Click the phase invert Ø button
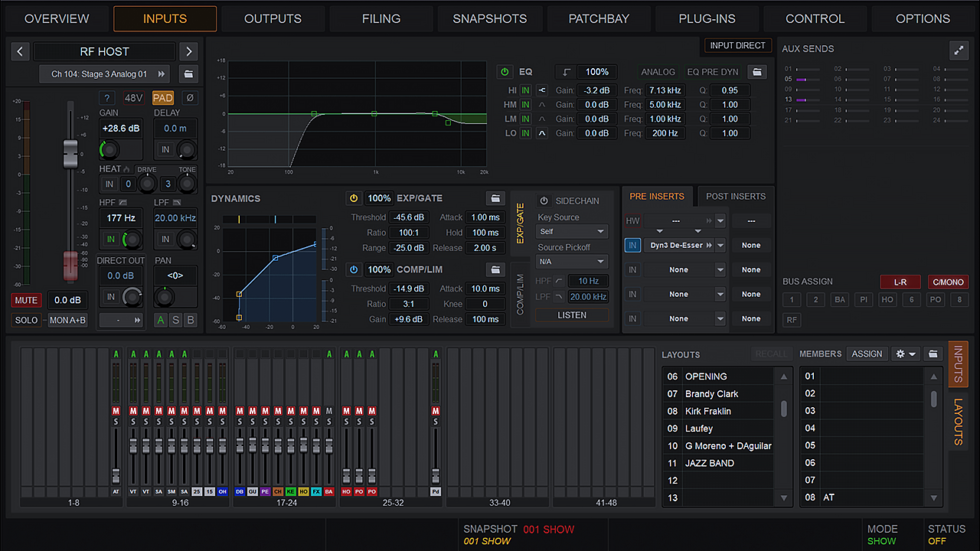This screenshot has height=551, width=980. 189,98
